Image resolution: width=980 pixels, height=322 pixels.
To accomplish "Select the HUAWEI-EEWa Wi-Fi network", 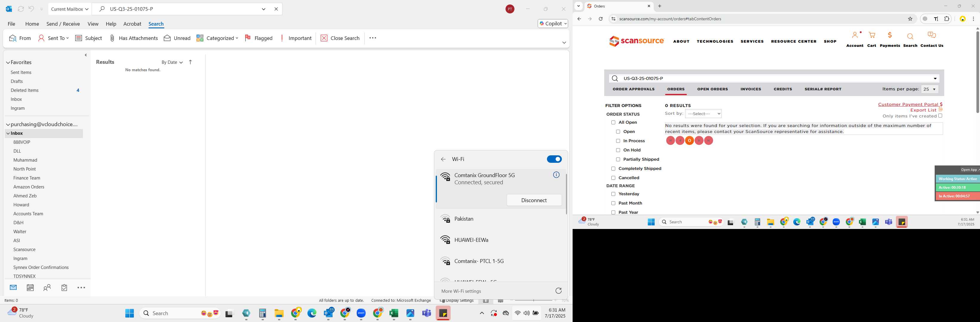I will point(500,240).
